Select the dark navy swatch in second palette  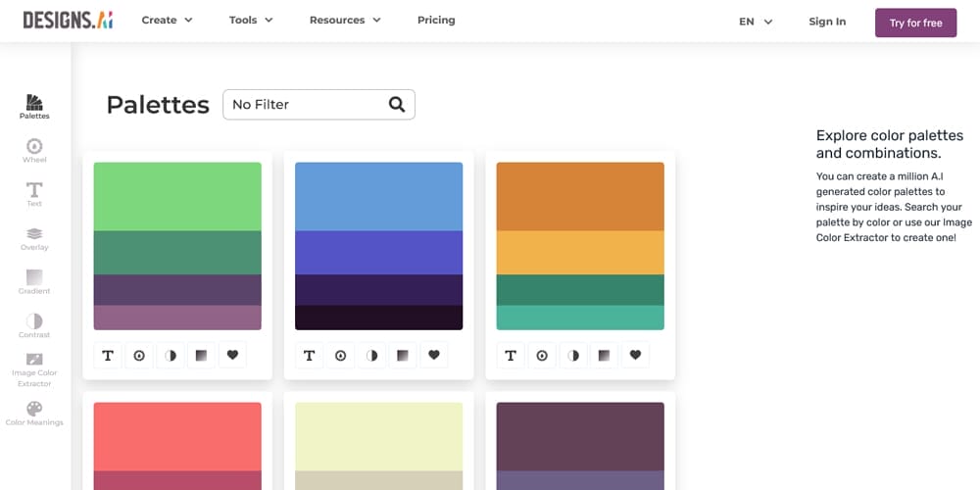(378, 290)
